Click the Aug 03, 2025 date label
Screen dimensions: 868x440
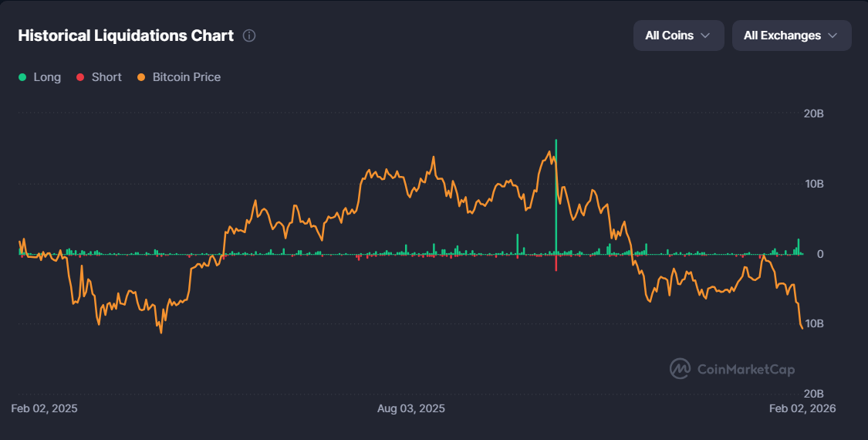tap(411, 408)
